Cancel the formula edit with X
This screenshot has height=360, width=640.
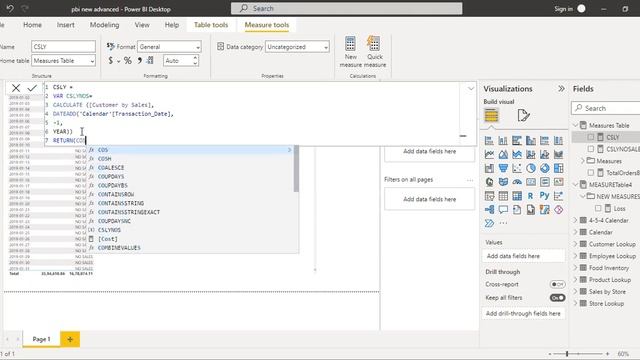click(16, 88)
